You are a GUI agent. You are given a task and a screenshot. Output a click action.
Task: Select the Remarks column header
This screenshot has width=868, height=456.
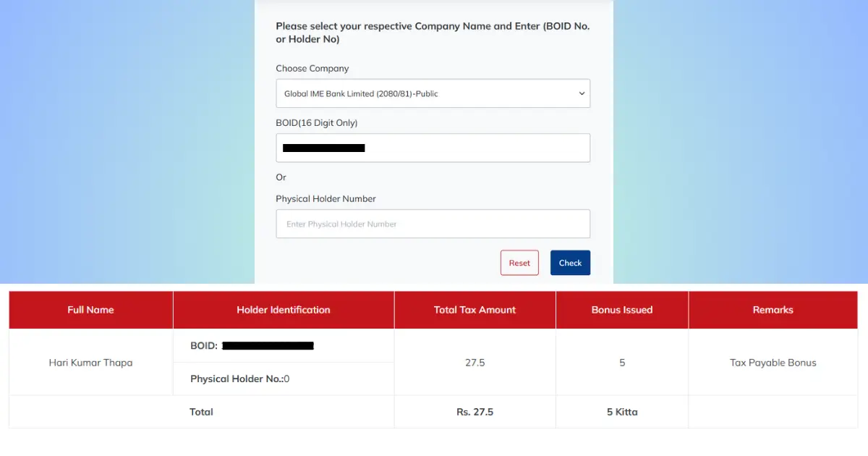coord(773,309)
